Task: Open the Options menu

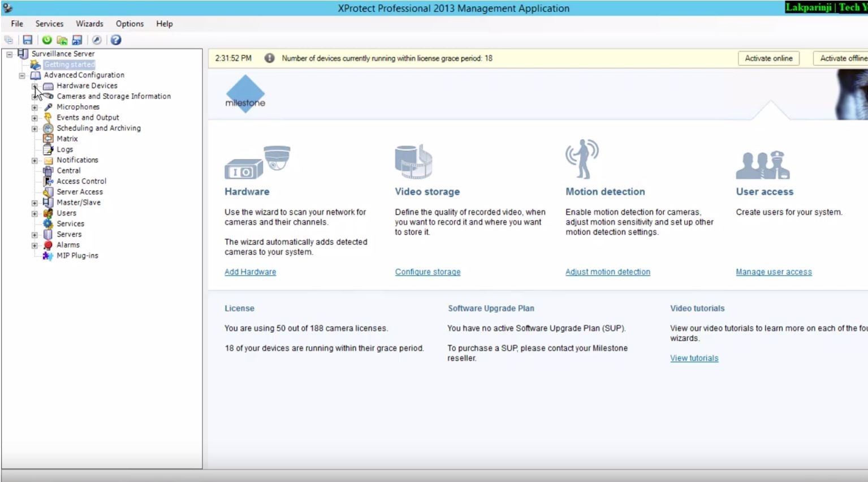Action: click(x=129, y=24)
